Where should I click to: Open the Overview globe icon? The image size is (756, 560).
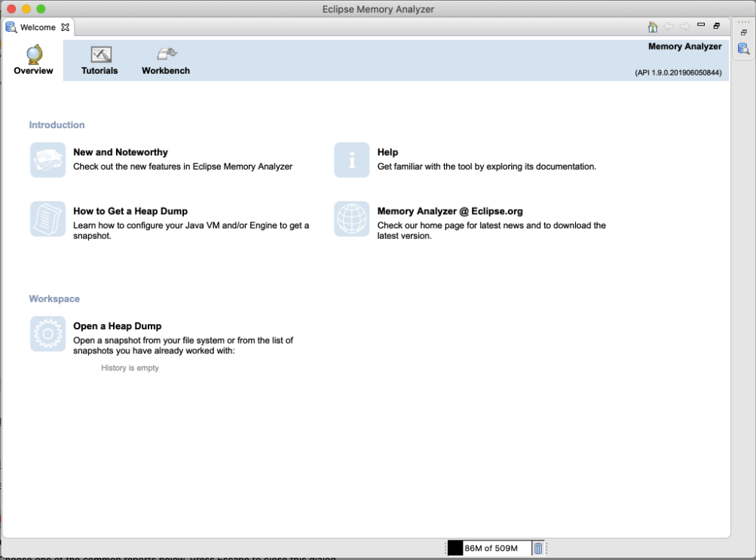click(x=34, y=54)
